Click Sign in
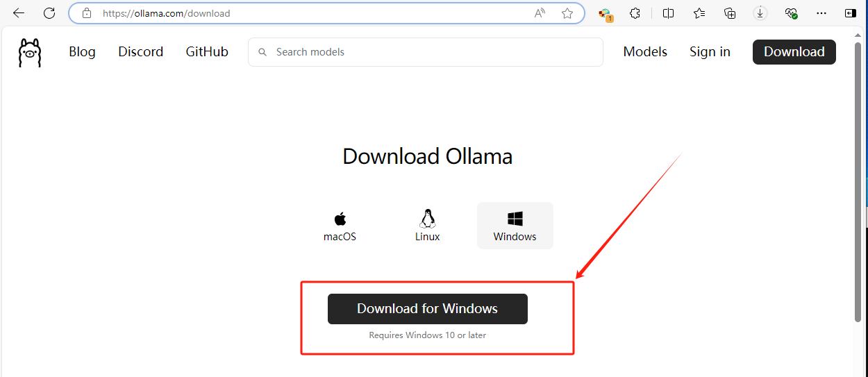The width and height of the screenshot is (868, 377). (x=710, y=52)
